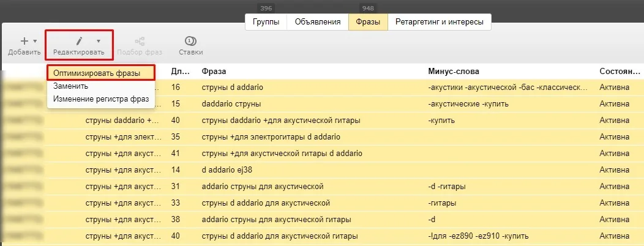Click 'струны d addario для акустической' phrase cell
The height and width of the screenshot is (246, 644).
point(266,203)
